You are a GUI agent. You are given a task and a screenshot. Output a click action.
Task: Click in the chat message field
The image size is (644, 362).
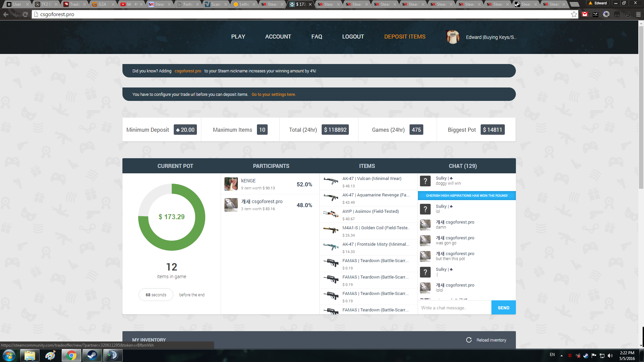click(454, 308)
